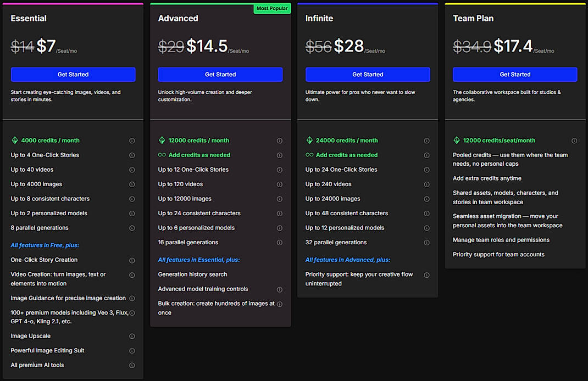Open info icon for 4000 credits / month
The image size is (588, 381).
[x=132, y=141]
